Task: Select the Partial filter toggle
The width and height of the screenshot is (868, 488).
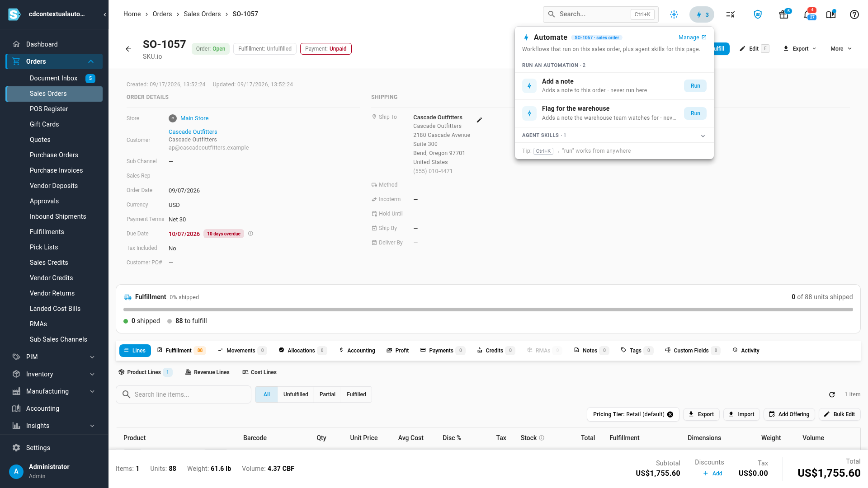Action: [x=327, y=394]
